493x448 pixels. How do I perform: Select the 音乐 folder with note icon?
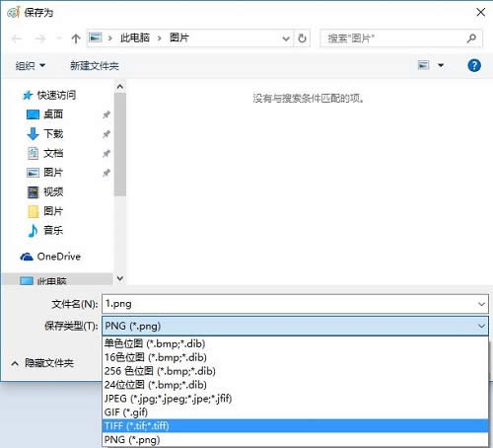[x=53, y=230]
